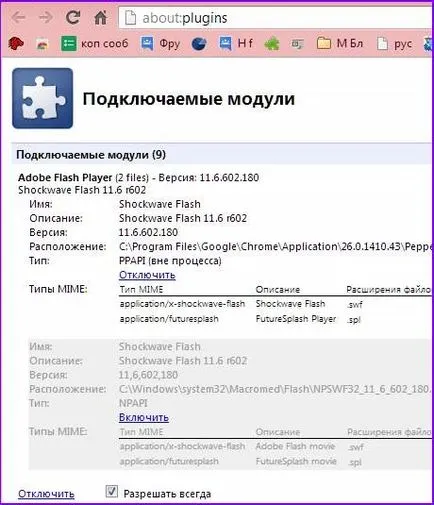Click 'Включить' for NPAPI Shockwave Flash
This screenshot has height=505, width=434.
(144, 417)
